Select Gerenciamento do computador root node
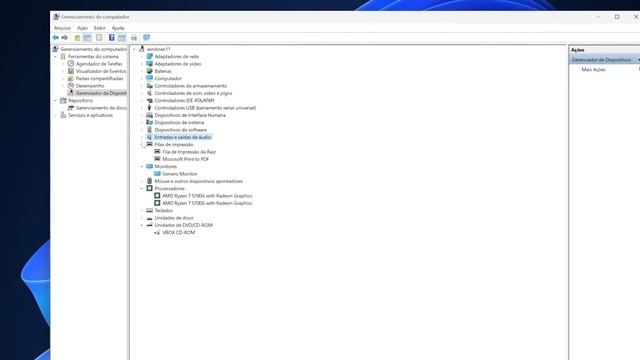 (94, 49)
